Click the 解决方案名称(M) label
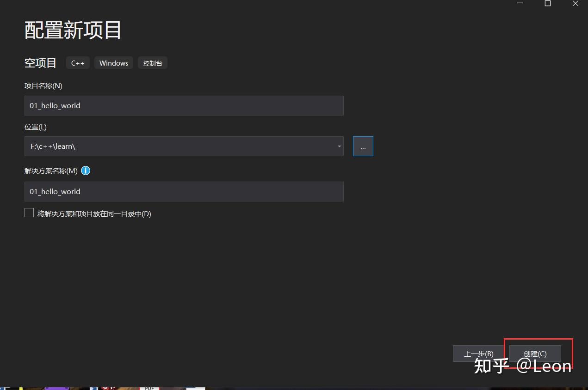The image size is (588, 390). 51,171
